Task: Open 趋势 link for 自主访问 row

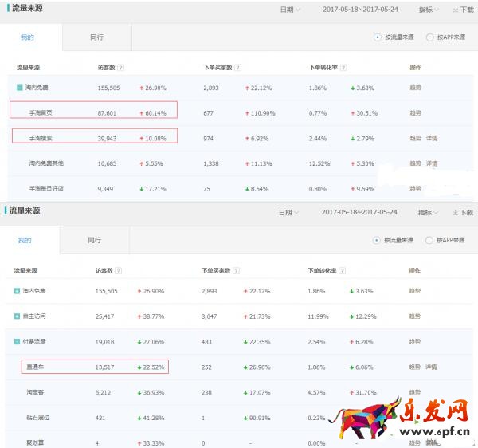Action: [x=414, y=316]
